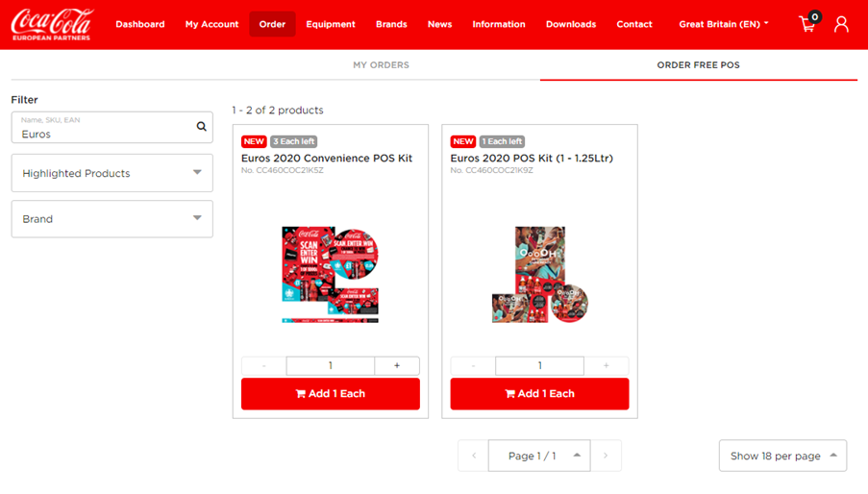
Task: Expand the Brand filter dropdown
Action: click(112, 219)
